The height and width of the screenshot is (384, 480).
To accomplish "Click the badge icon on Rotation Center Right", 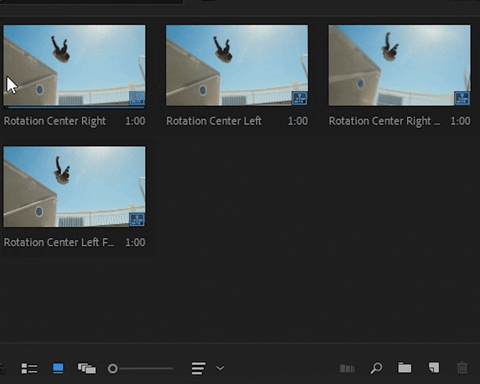I will pos(137,98).
